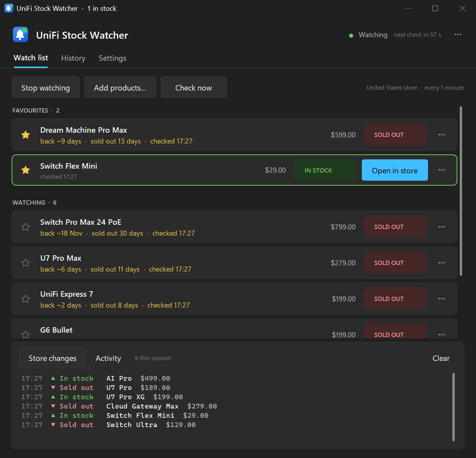The image size is (476, 458).
Task: Select the UniFi Express 7 product title
Action: click(x=67, y=294)
